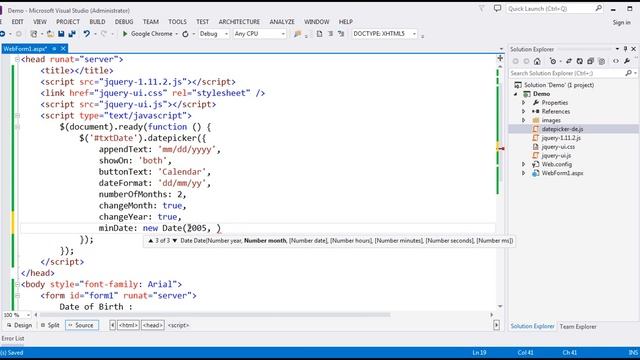Start debugging with Google Chrome play button
Image resolution: width=640 pixels, height=360 pixels.
[125, 34]
